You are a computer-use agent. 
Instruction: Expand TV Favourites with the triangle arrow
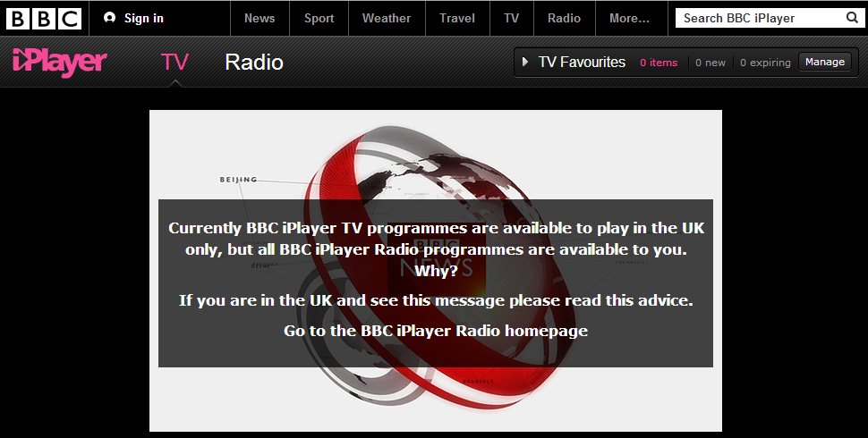click(524, 62)
